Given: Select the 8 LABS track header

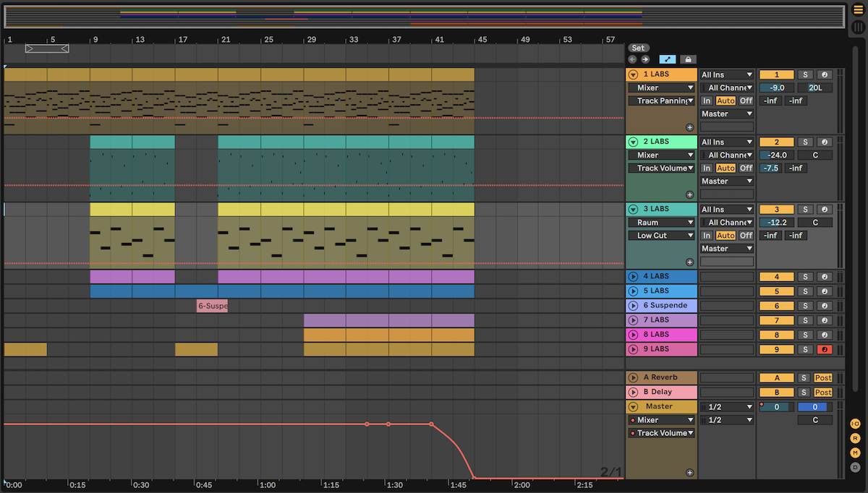Looking at the screenshot, I should coord(662,335).
